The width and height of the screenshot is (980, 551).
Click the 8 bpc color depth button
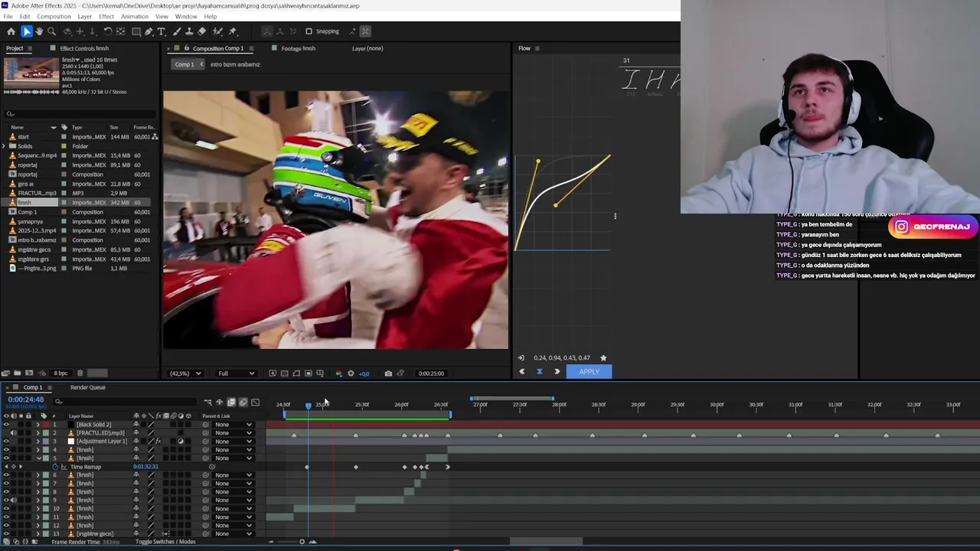tap(60, 373)
